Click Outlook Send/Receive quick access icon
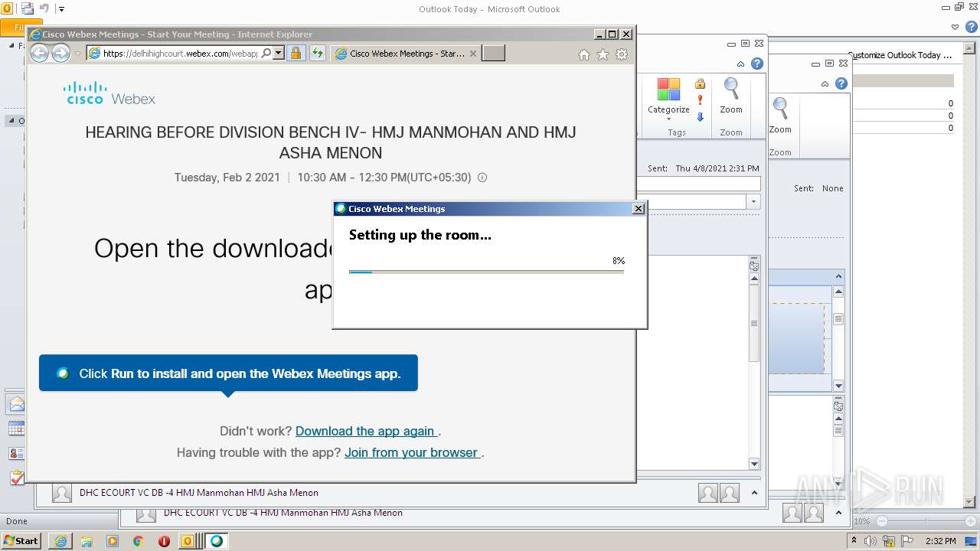Image resolution: width=980 pixels, height=551 pixels. [x=28, y=9]
